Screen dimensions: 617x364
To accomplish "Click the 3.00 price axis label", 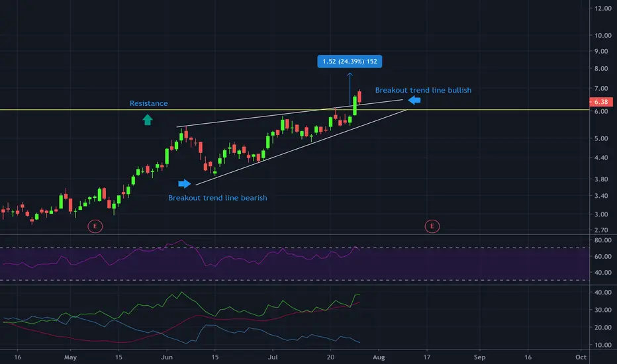I will [x=601, y=214].
